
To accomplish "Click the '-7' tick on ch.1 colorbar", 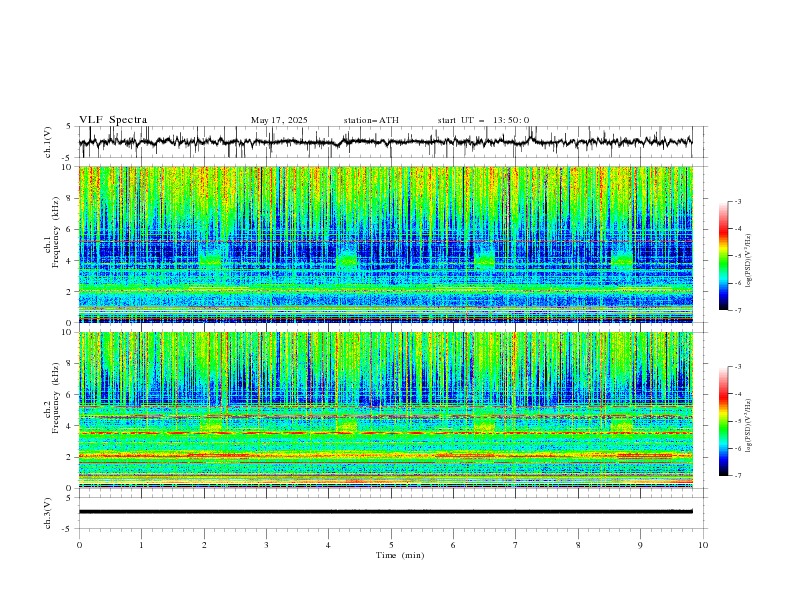I will [x=737, y=310].
